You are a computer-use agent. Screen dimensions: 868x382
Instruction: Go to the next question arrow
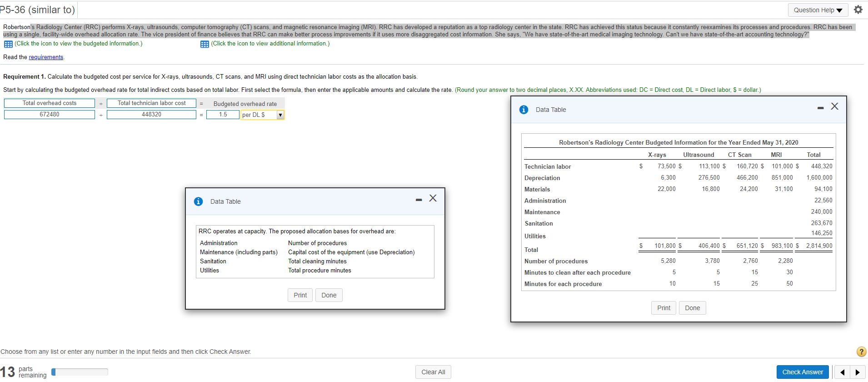[x=858, y=372]
